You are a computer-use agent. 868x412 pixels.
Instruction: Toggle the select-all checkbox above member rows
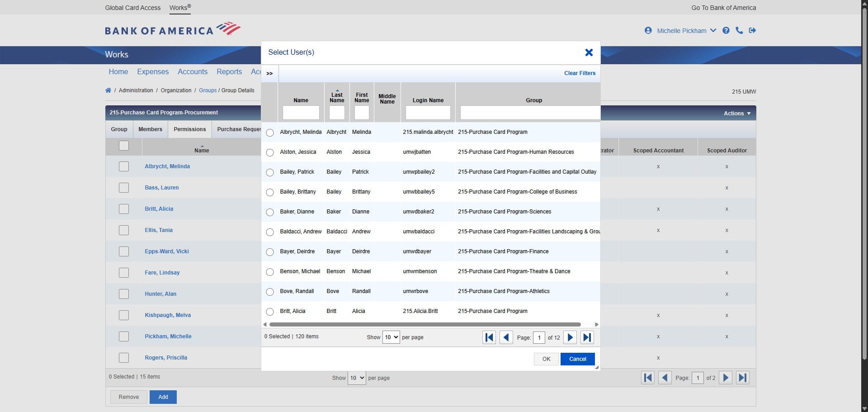pyautogui.click(x=124, y=146)
